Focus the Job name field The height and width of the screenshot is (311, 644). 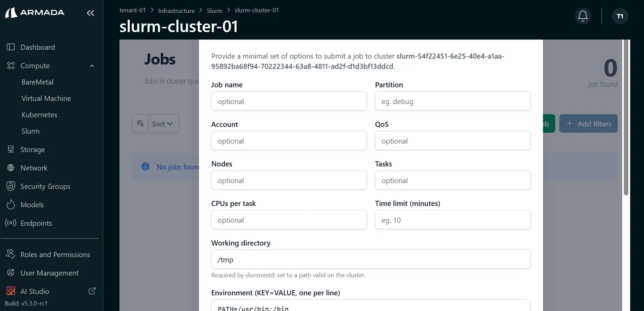[289, 101]
